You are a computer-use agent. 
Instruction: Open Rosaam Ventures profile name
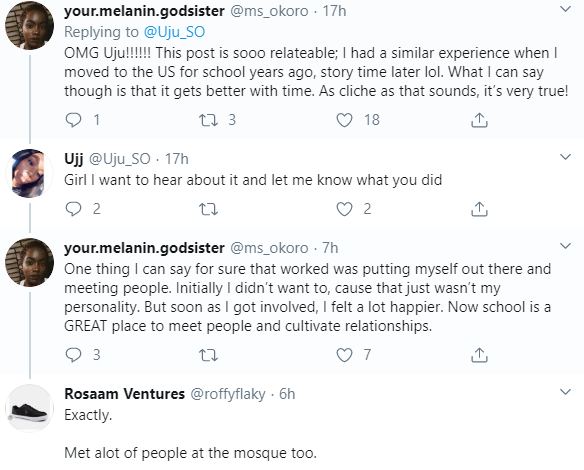point(124,394)
